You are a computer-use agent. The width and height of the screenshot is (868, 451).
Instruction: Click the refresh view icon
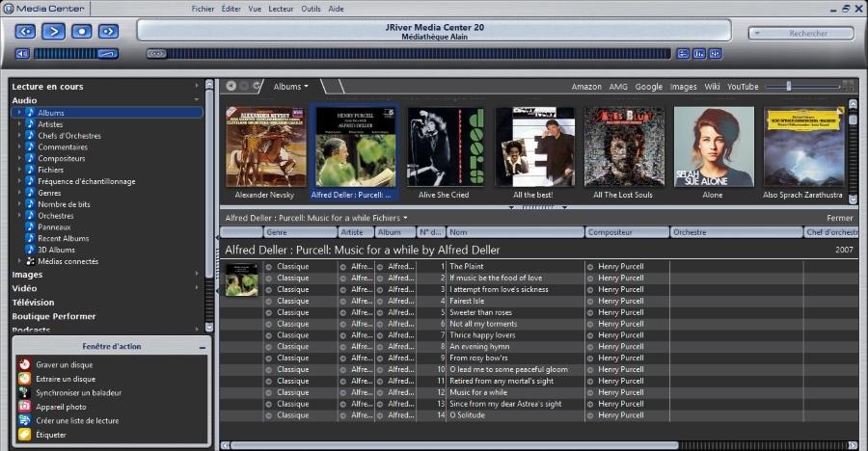(257, 86)
